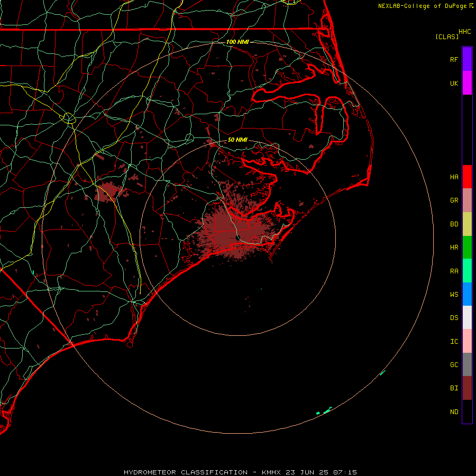Click the RF purple legend swatch
This screenshot has height=476, width=476.
(x=467, y=59)
